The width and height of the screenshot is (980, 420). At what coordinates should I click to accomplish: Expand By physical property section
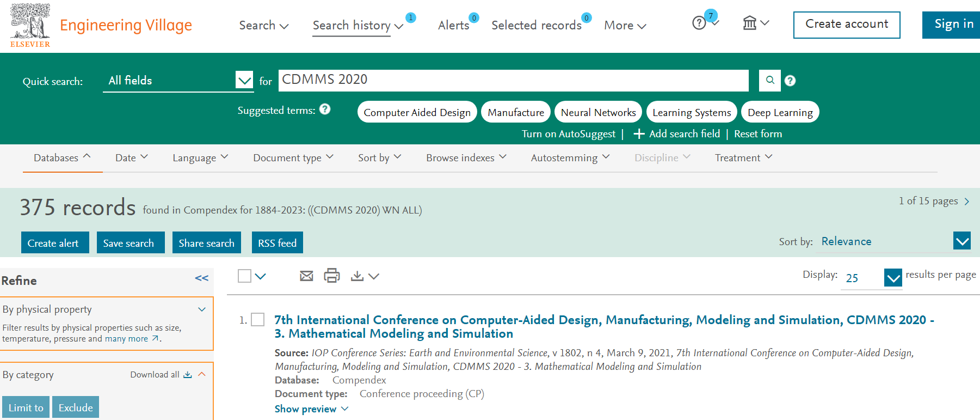click(202, 309)
